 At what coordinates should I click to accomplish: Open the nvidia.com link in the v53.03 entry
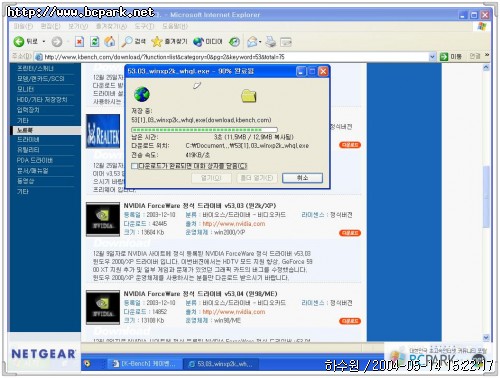click(234, 224)
